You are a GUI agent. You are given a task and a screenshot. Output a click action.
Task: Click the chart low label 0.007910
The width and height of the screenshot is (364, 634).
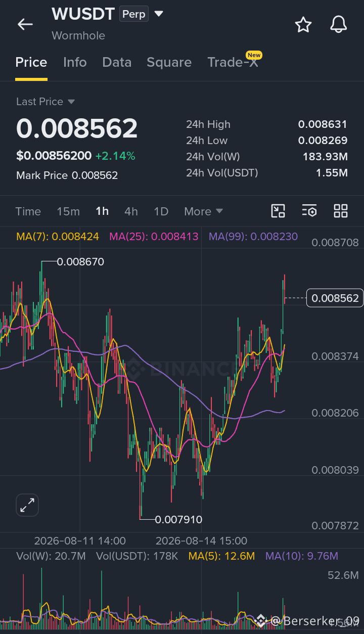pyautogui.click(x=178, y=520)
